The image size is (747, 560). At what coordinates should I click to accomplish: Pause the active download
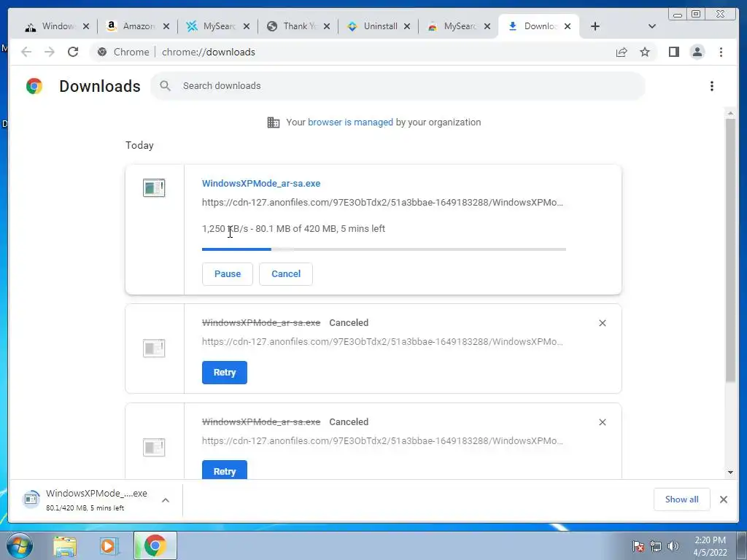[x=228, y=274]
